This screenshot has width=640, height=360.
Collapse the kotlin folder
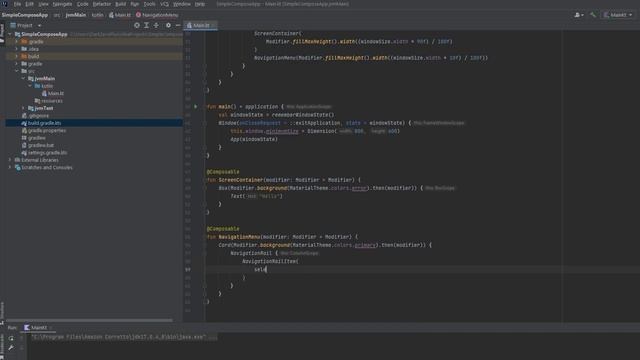point(30,86)
